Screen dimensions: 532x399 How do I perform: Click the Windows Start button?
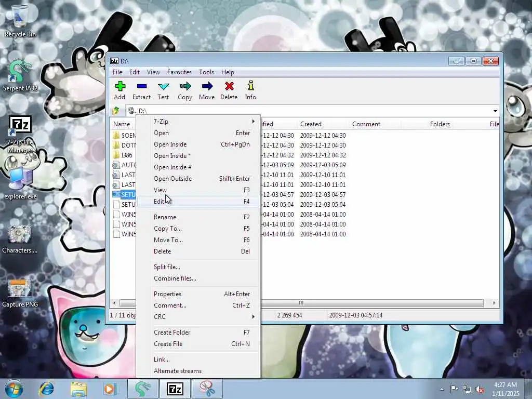click(x=14, y=389)
